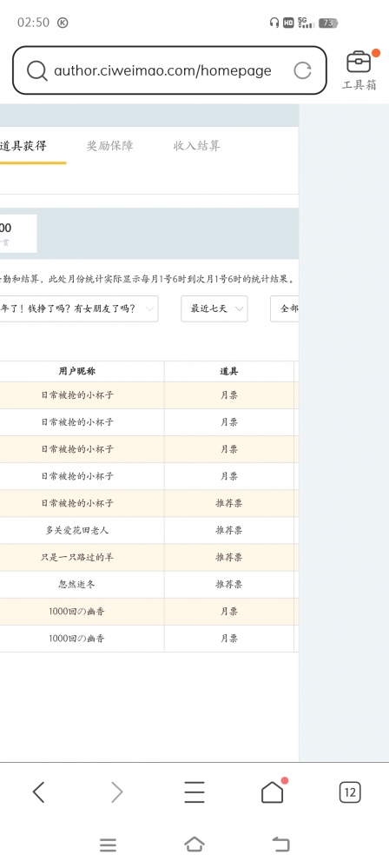Select user 只是一只路过的羊
This screenshot has width=389, height=868.
[x=77, y=558]
